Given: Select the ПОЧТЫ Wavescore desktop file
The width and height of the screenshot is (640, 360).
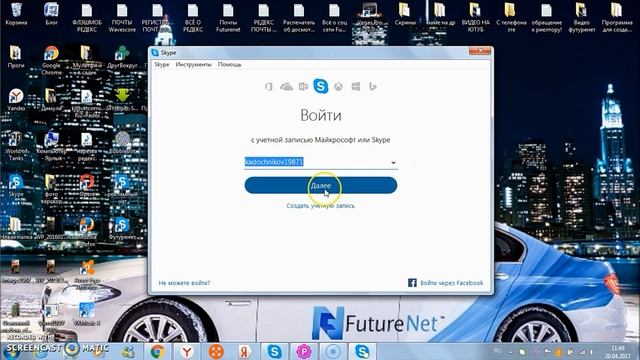Looking at the screenshot, I should pos(122,17).
